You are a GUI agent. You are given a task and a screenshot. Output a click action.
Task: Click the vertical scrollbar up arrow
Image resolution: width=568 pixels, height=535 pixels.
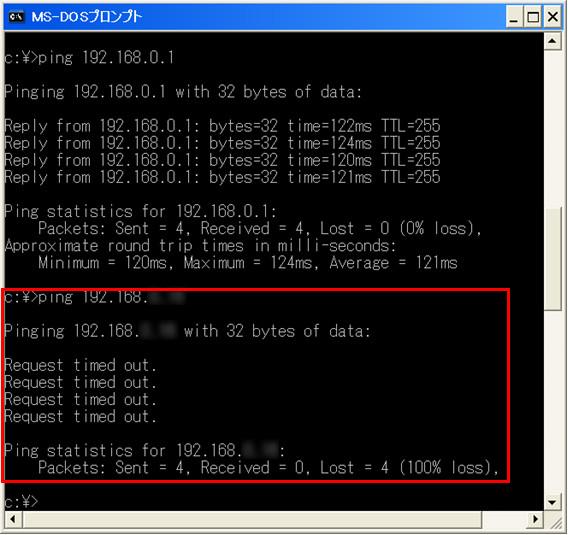(x=552, y=41)
